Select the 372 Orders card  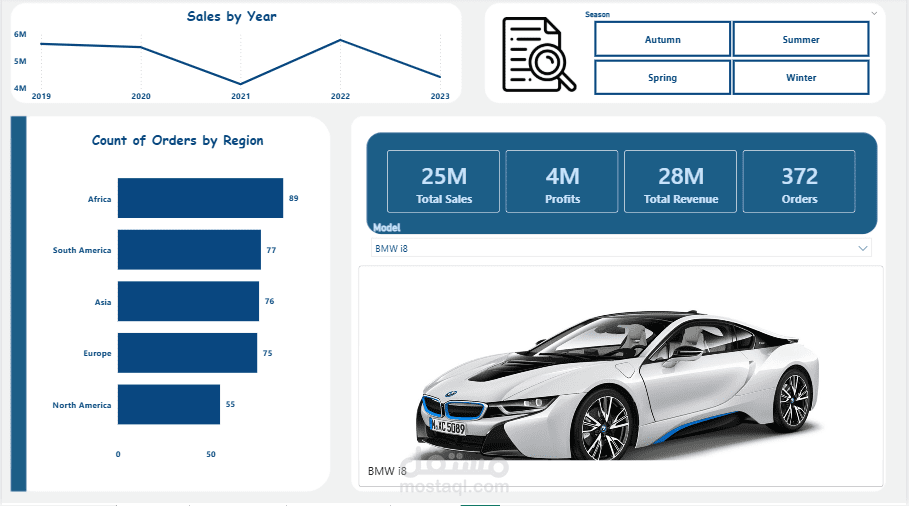[799, 182]
